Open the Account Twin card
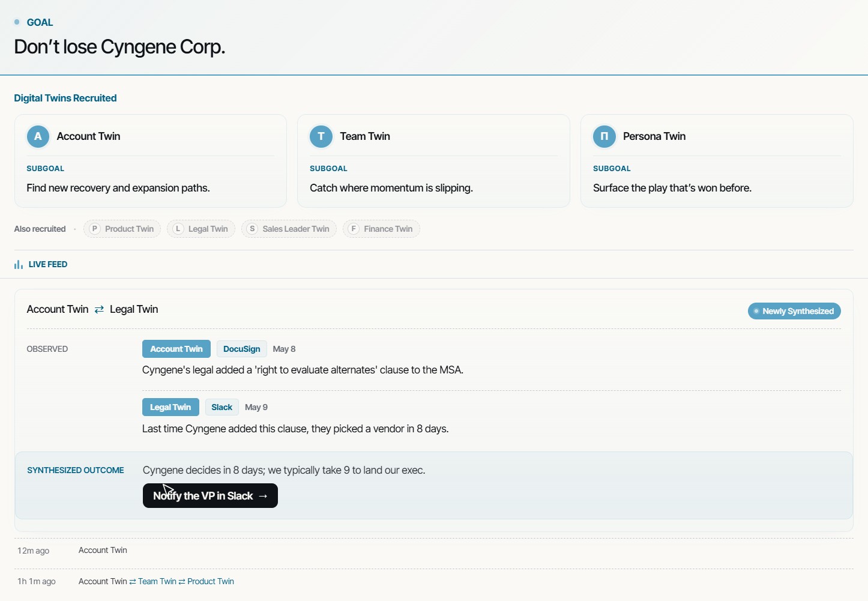The height and width of the screenshot is (601, 868). pos(151,161)
